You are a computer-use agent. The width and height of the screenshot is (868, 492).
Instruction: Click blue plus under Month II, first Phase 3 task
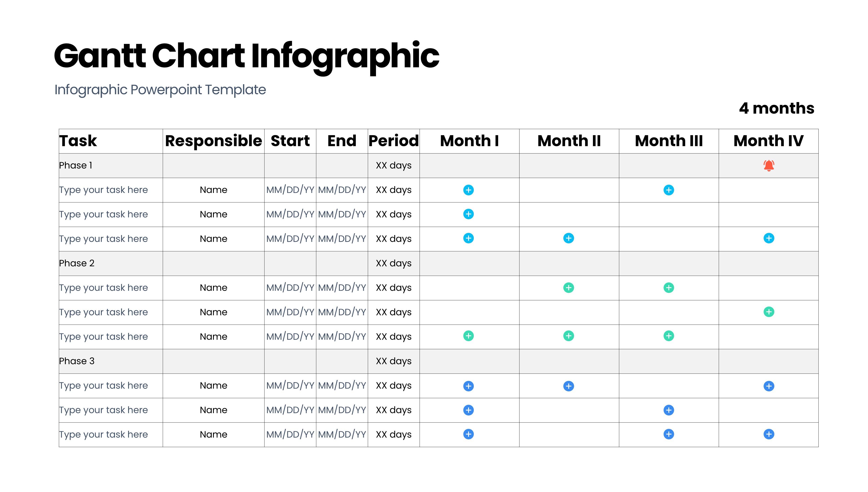[569, 386]
